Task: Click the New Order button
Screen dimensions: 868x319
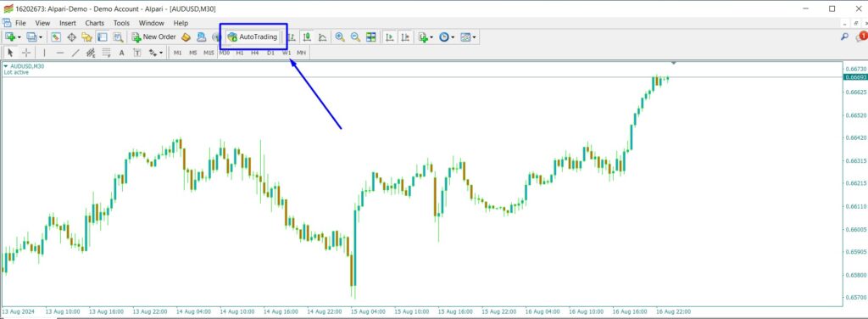Action: (154, 37)
